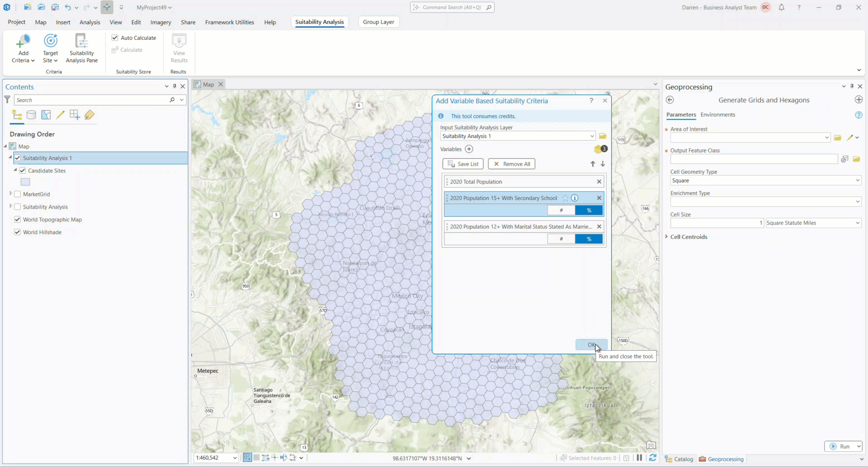Viewport: 868px width, 467px height.
Task: Select the List By Drawing Order icon
Action: click(17, 114)
